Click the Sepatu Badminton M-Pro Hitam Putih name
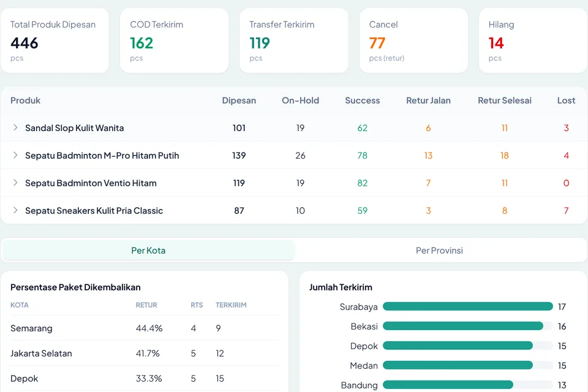The width and height of the screenshot is (588, 392). point(102,156)
